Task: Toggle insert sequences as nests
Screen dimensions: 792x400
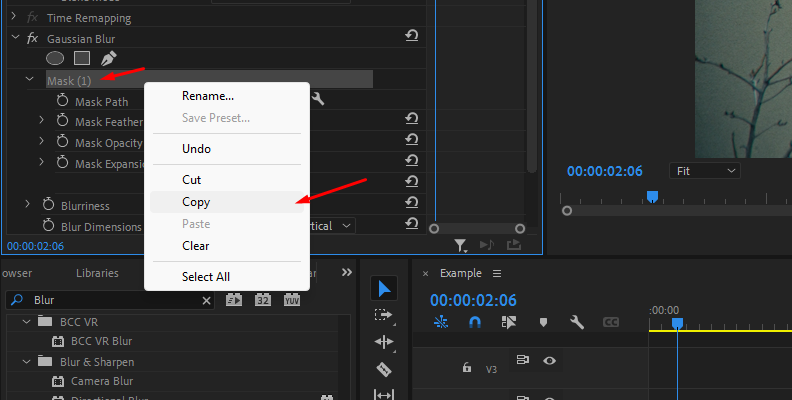Action: 440,322
